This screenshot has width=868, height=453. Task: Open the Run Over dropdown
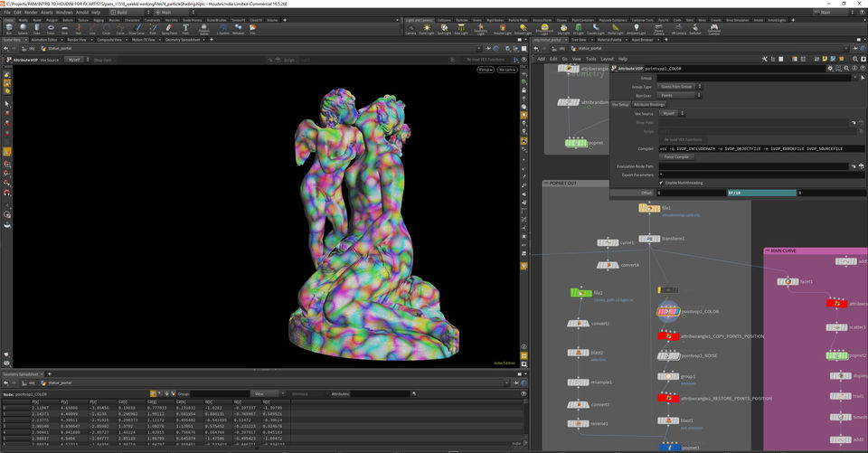point(679,95)
